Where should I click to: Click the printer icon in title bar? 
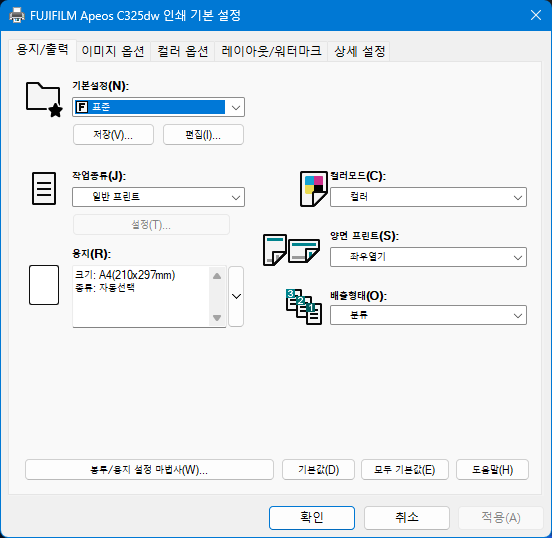[17, 15]
